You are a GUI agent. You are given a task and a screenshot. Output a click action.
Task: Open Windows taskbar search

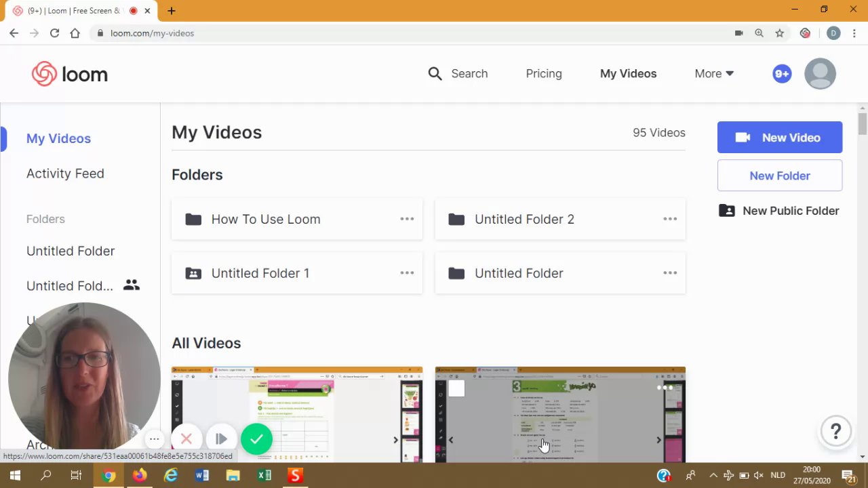tap(45, 476)
